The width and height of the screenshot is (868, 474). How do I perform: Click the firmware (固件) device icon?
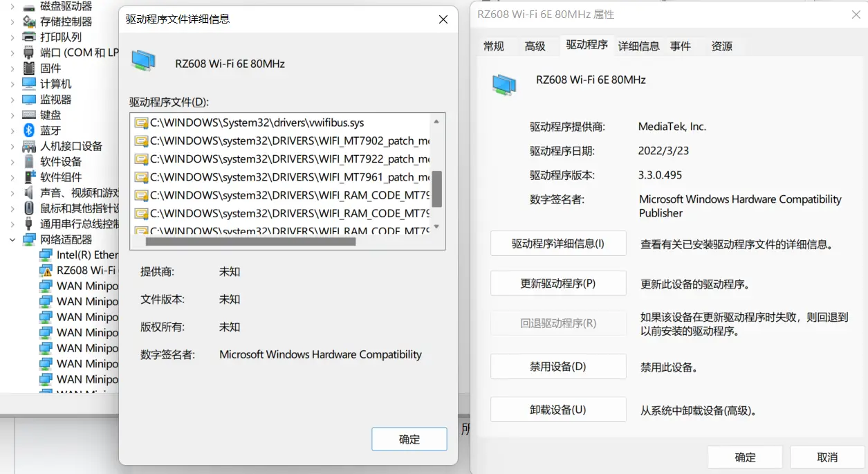point(29,69)
